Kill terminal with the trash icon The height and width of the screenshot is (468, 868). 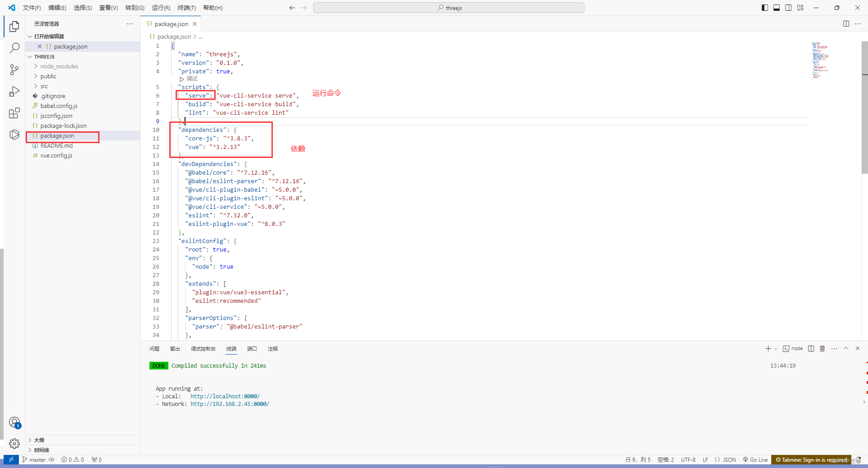[822, 348]
